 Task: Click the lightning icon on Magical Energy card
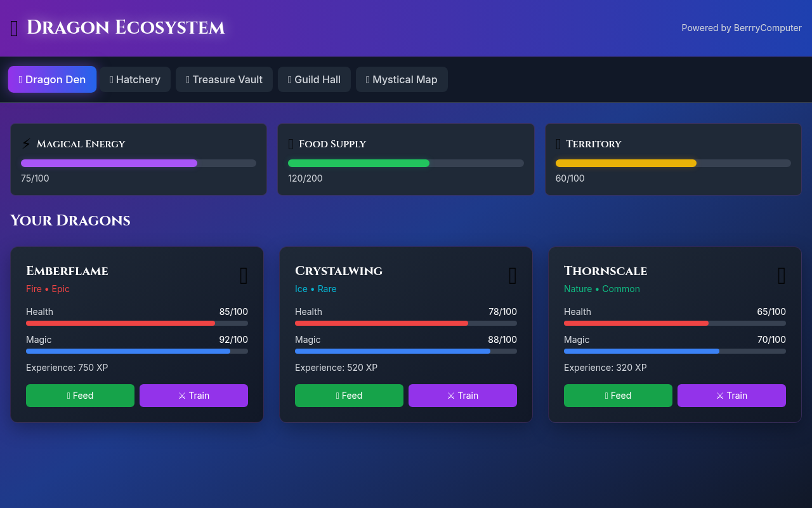coord(26,144)
